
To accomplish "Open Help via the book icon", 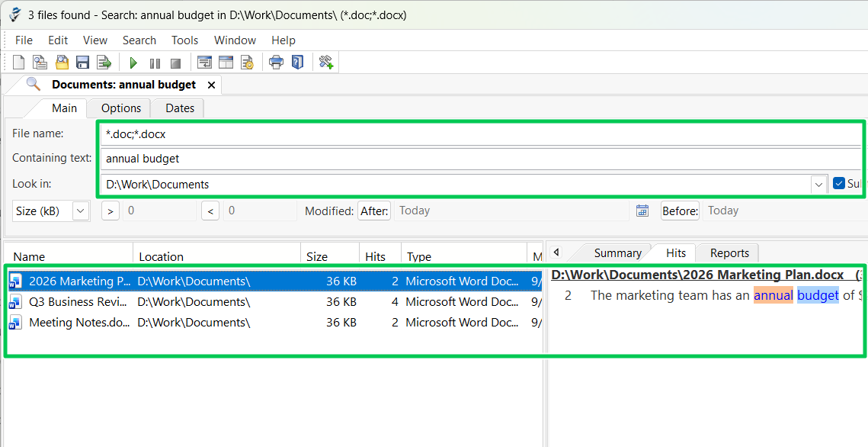I will 297,62.
